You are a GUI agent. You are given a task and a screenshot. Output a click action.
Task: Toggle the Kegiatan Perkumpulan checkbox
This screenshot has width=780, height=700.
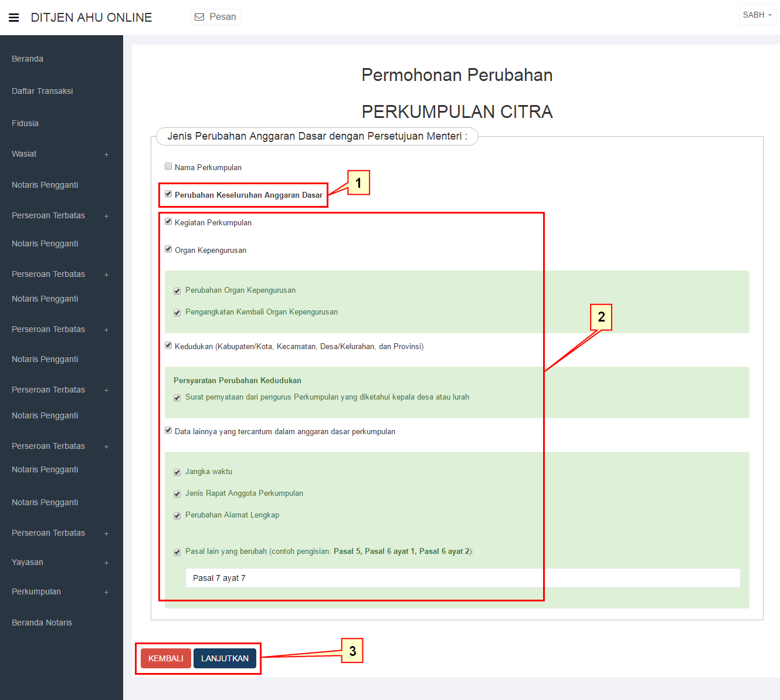coord(168,222)
